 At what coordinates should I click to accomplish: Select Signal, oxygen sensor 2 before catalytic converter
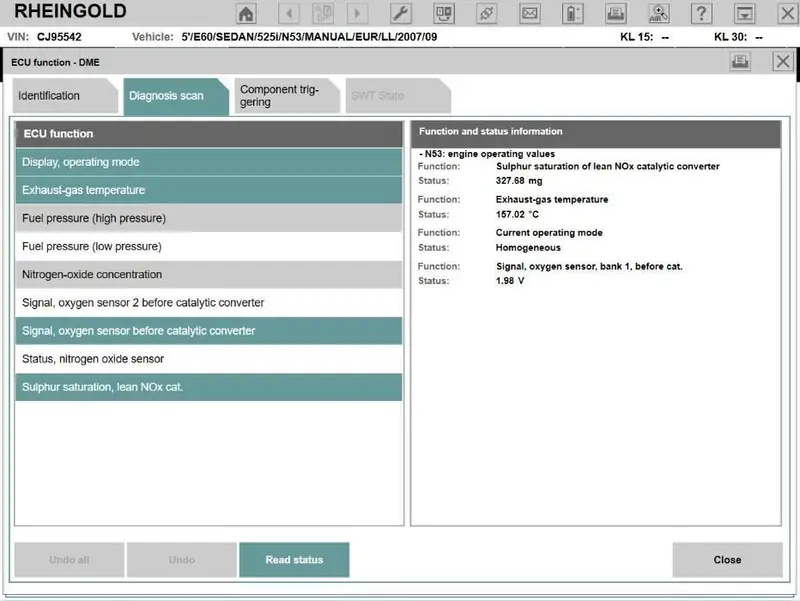click(209, 303)
